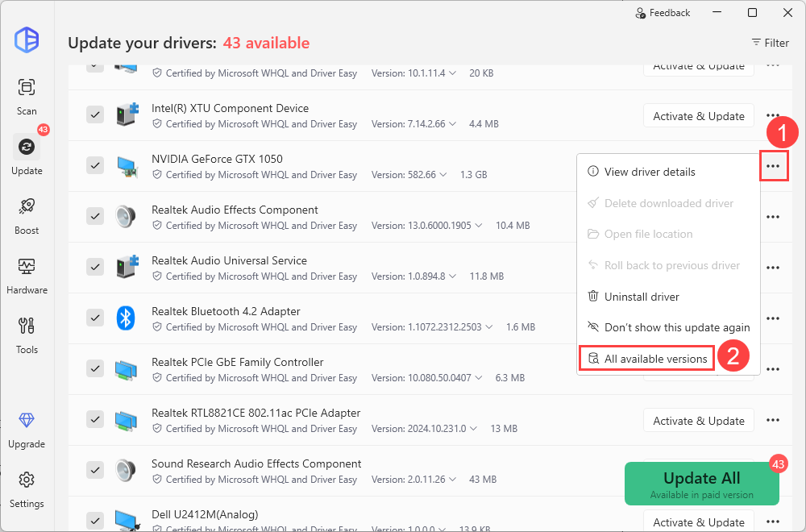The height and width of the screenshot is (532, 806).
Task: Open the Update section in sidebar
Action: 27,156
